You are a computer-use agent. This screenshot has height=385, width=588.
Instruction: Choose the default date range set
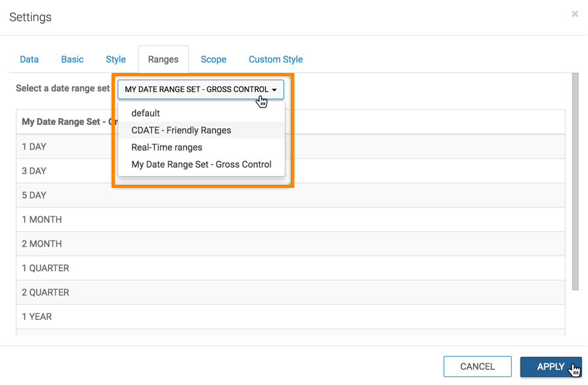[146, 113]
